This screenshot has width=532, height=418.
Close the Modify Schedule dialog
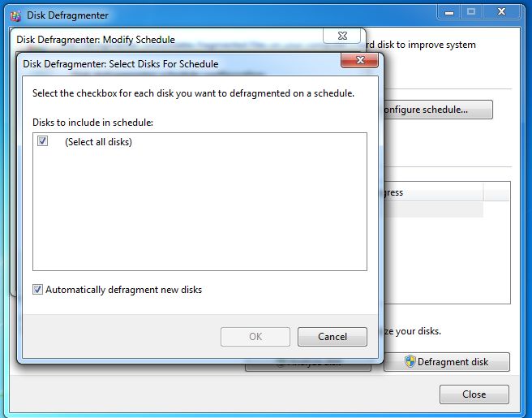click(x=342, y=36)
